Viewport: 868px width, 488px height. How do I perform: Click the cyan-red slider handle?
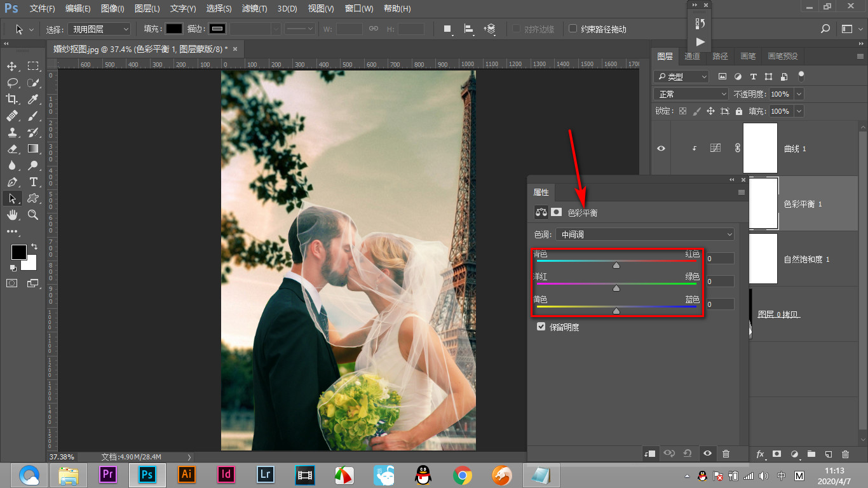(x=616, y=265)
